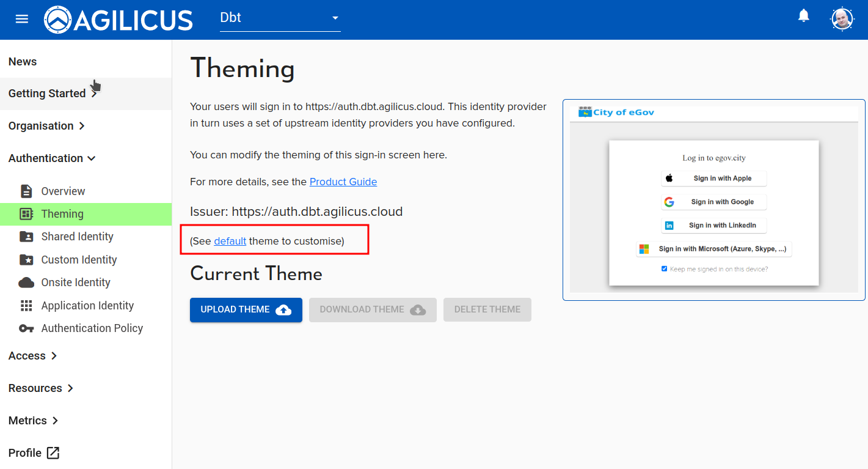Image resolution: width=868 pixels, height=469 pixels.
Task: Click the notifications bell icon
Action: 804,16
